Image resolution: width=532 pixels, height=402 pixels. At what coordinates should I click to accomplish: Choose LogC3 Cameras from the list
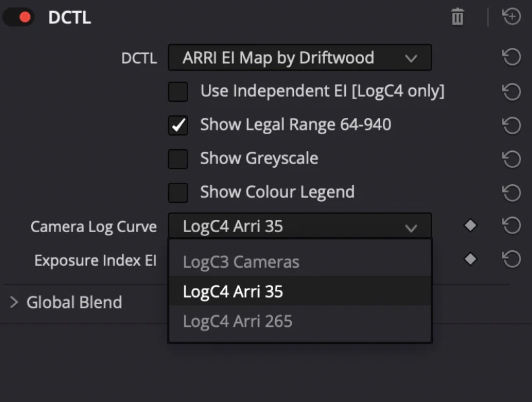point(241,263)
